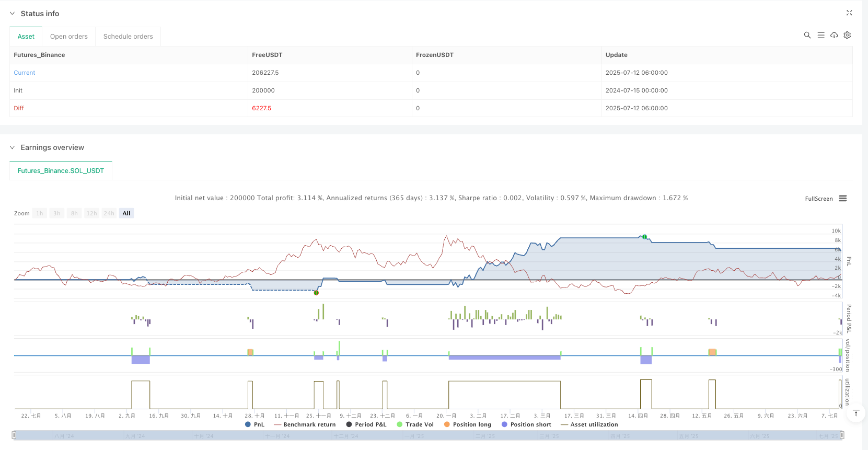868x450 pixels.
Task: Open the chart hamburger menu icon
Action: click(x=842, y=199)
